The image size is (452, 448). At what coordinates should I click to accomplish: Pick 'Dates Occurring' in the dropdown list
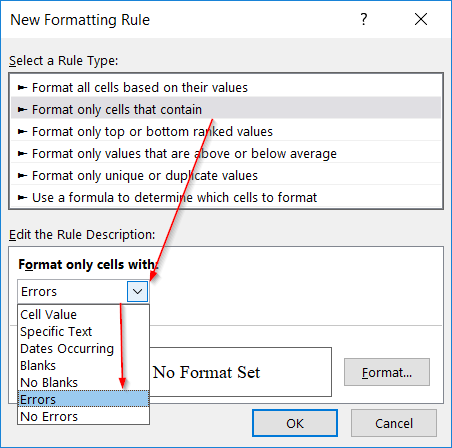point(83,348)
